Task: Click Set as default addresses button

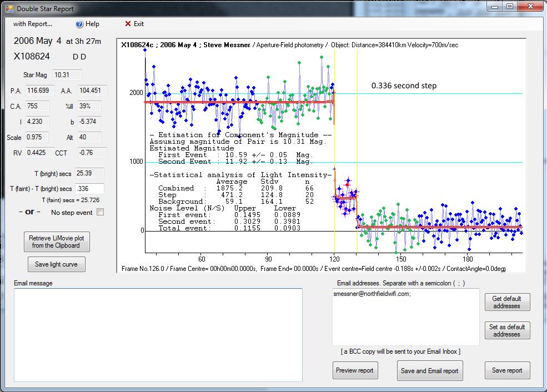Action: pos(507,330)
